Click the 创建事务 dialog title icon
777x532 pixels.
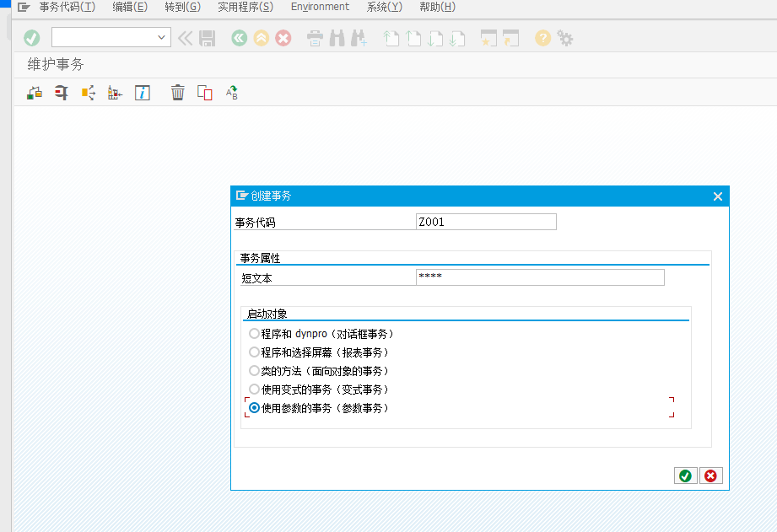[242, 196]
